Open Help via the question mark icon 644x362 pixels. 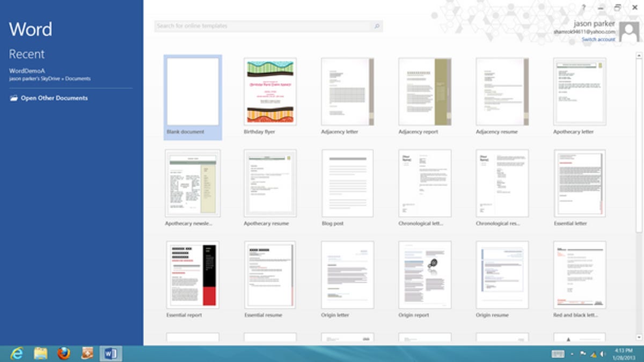[584, 8]
